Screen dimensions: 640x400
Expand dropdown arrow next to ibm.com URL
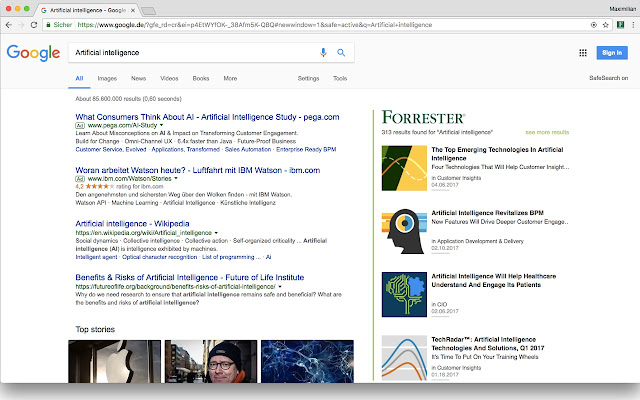coord(176,178)
